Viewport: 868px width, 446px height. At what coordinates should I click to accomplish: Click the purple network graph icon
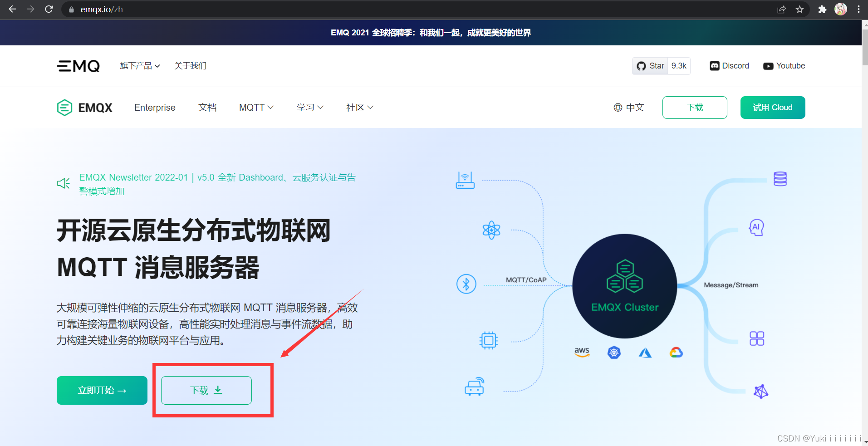(761, 392)
